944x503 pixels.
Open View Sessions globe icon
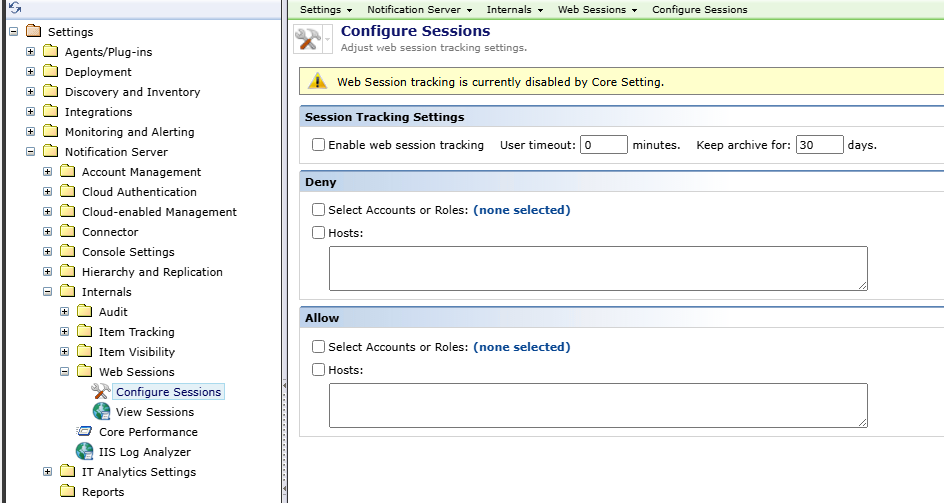(101, 411)
